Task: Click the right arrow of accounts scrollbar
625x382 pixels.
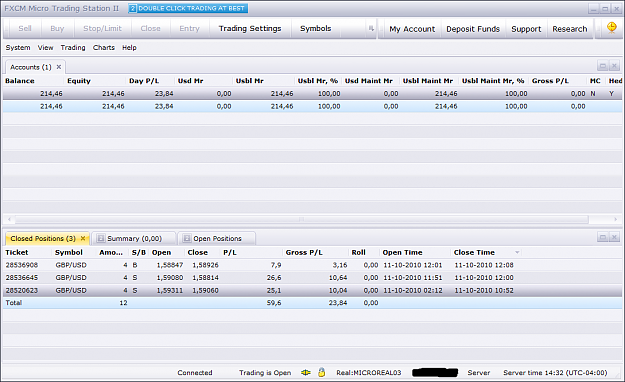Action: click(x=615, y=219)
